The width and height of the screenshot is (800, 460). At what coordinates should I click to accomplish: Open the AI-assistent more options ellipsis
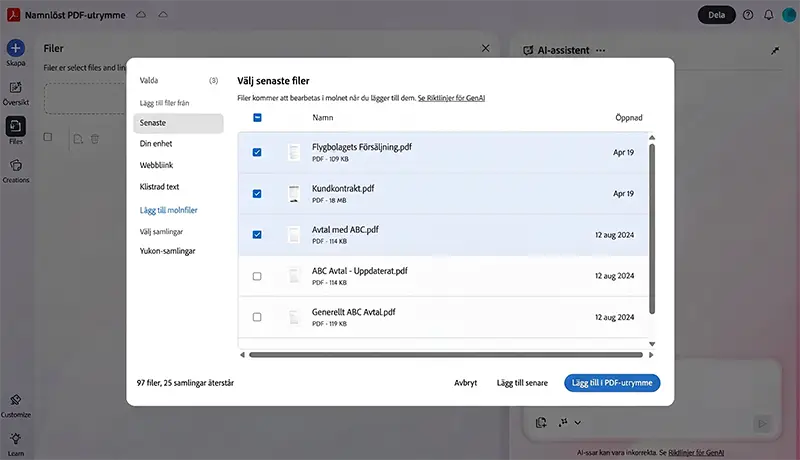[601, 50]
